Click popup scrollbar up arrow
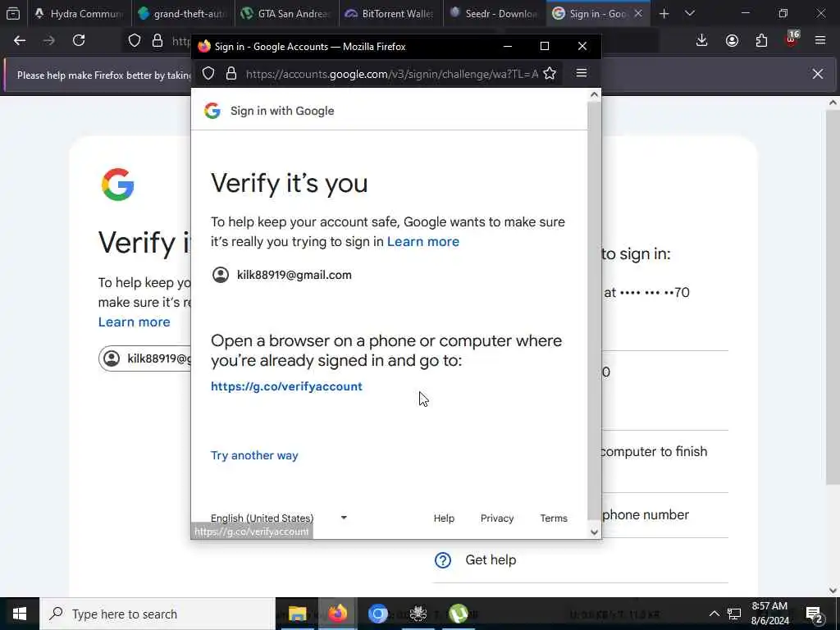 [x=594, y=95]
